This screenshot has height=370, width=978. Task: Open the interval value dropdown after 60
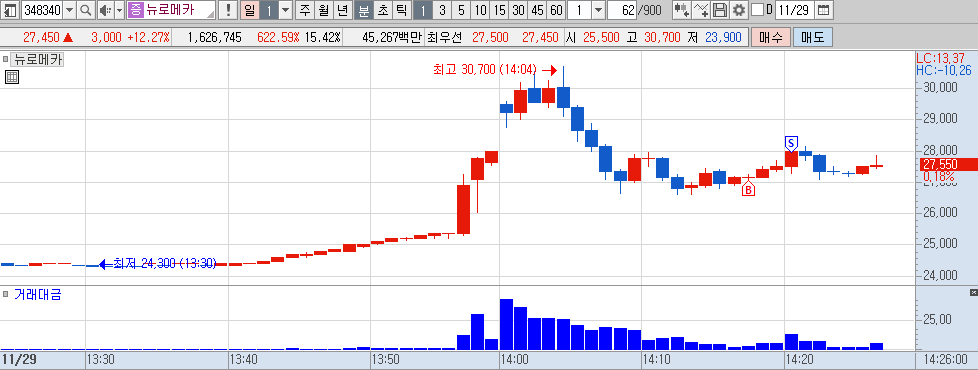point(598,10)
